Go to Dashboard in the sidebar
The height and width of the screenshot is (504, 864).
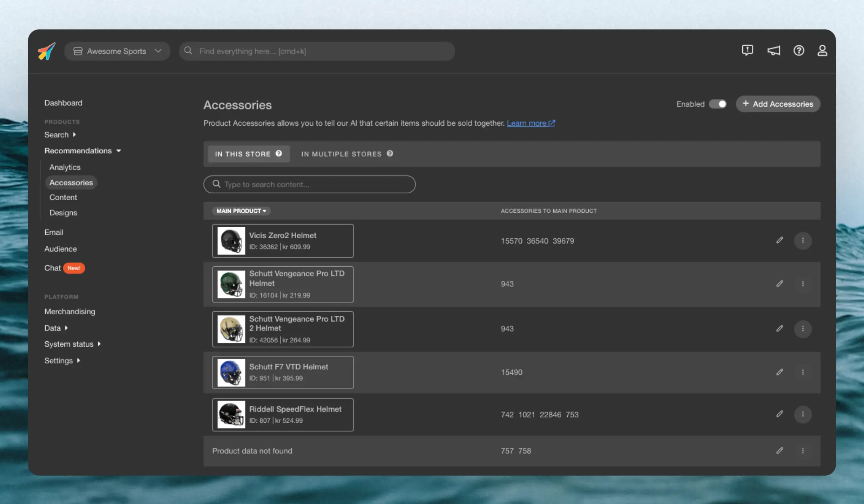coord(63,103)
